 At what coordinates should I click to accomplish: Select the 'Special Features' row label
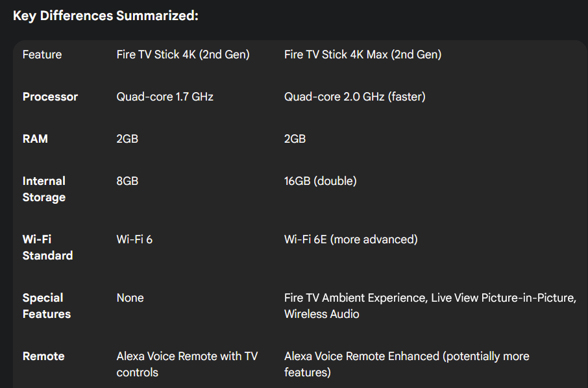click(47, 306)
